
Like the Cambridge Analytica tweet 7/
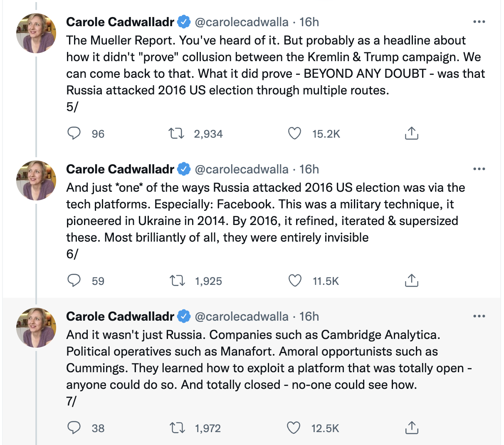tap(294, 428)
